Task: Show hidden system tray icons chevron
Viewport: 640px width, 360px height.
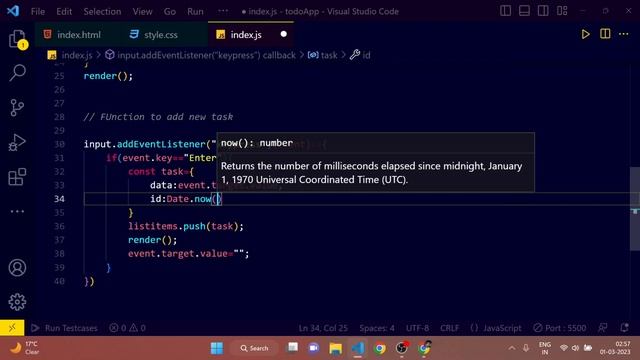Action: (511, 348)
